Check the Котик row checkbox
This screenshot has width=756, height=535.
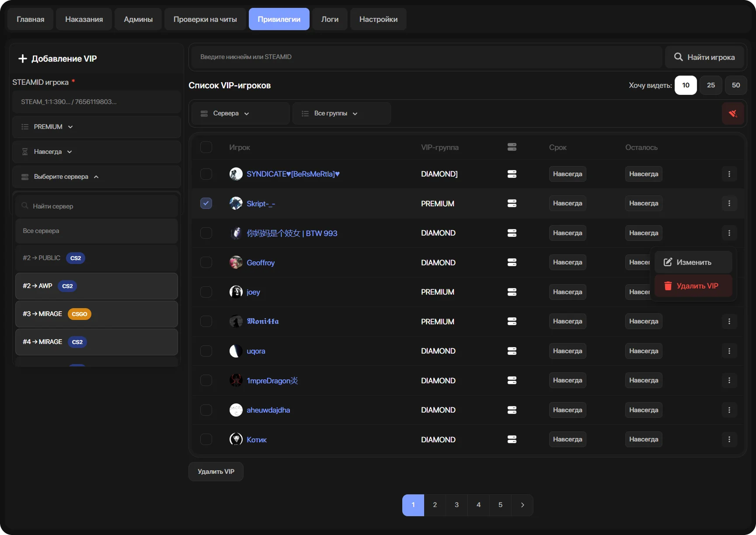click(206, 439)
